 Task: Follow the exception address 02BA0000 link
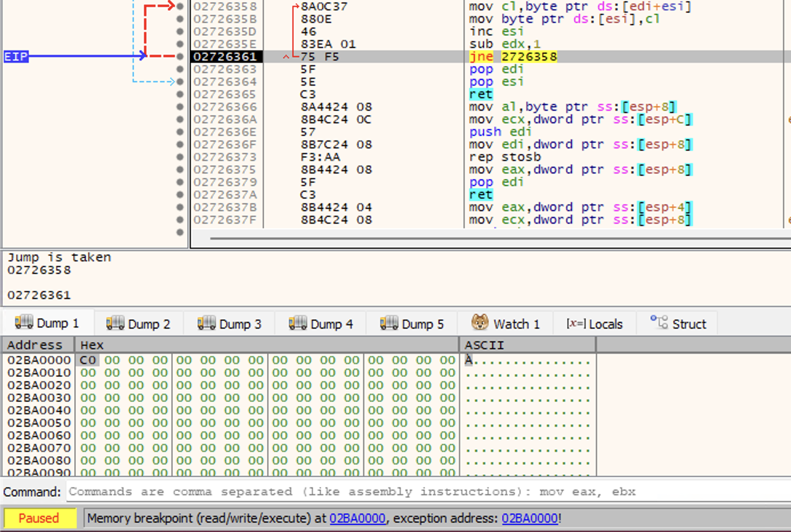[x=530, y=518]
